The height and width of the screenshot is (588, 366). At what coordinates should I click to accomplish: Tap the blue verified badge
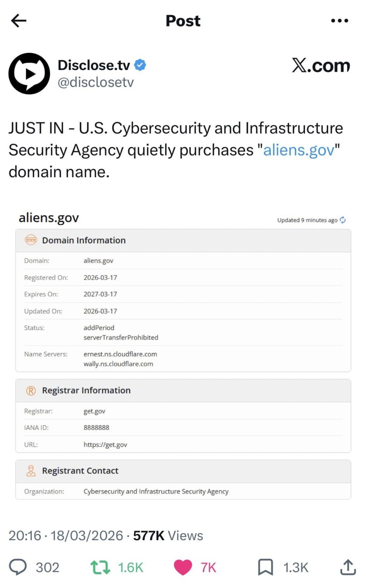(140, 65)
